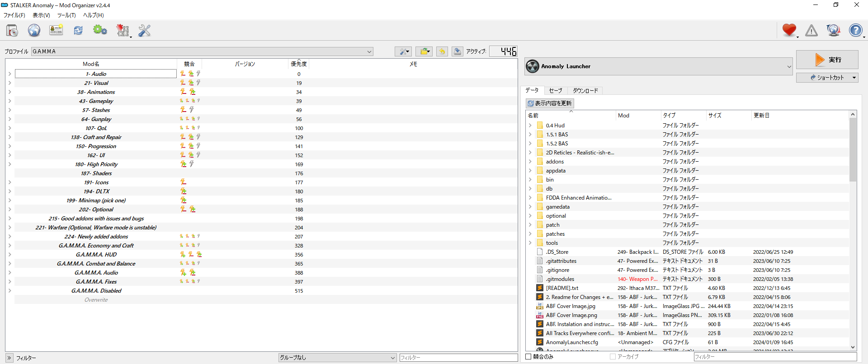Viewport: 868px width, 364px height.
Task: Open the mod list options wrench button
Action: click(x=403, y=51)
